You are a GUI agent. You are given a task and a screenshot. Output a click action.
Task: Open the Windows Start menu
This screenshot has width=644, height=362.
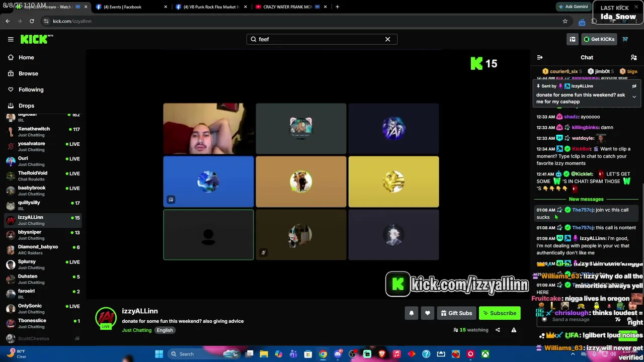pyautogui.click(x=159, y=354)
